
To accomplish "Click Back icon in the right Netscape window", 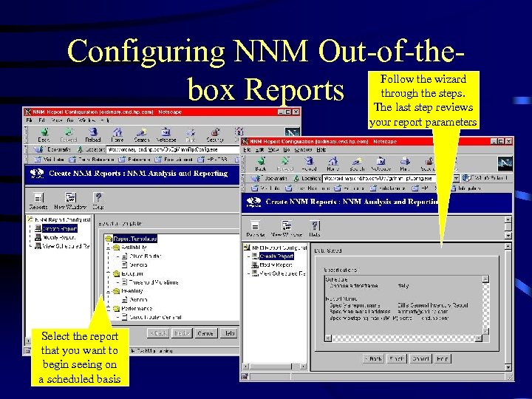I will [x=261, y=164].
